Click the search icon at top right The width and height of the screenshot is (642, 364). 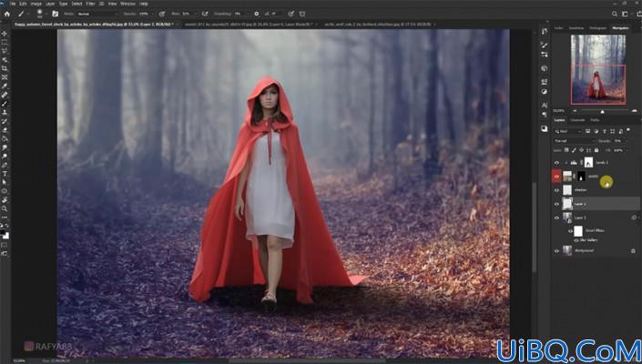click(x=615, y=14)
